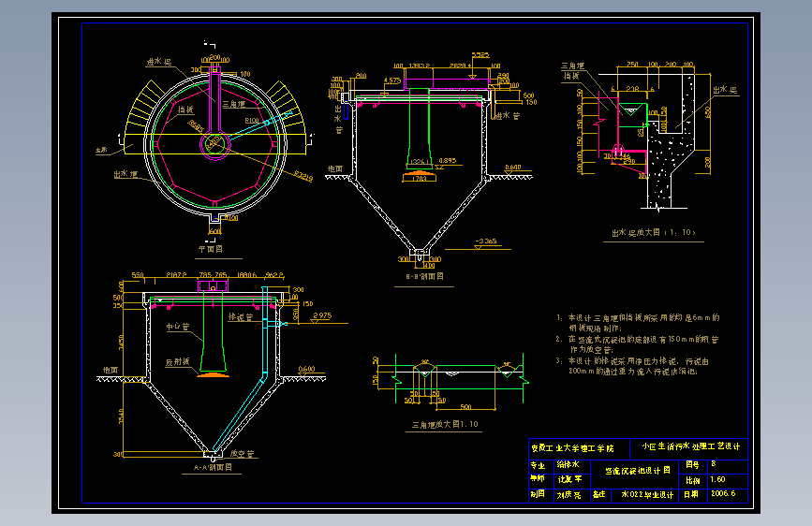Click the 平面图 view title
The height and width of the screenshot is (526, 812).
pos(211,249)
